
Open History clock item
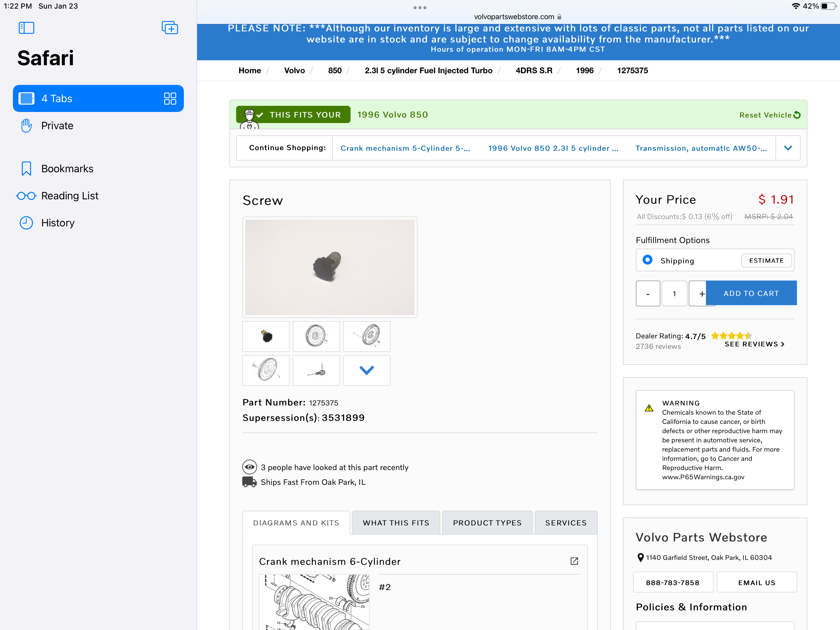58,223
